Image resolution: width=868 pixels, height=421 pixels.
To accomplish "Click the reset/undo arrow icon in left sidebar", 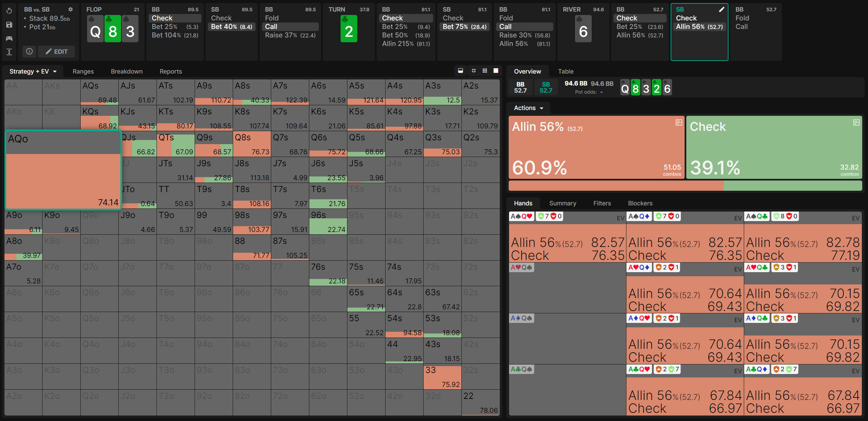I will 9,11.
